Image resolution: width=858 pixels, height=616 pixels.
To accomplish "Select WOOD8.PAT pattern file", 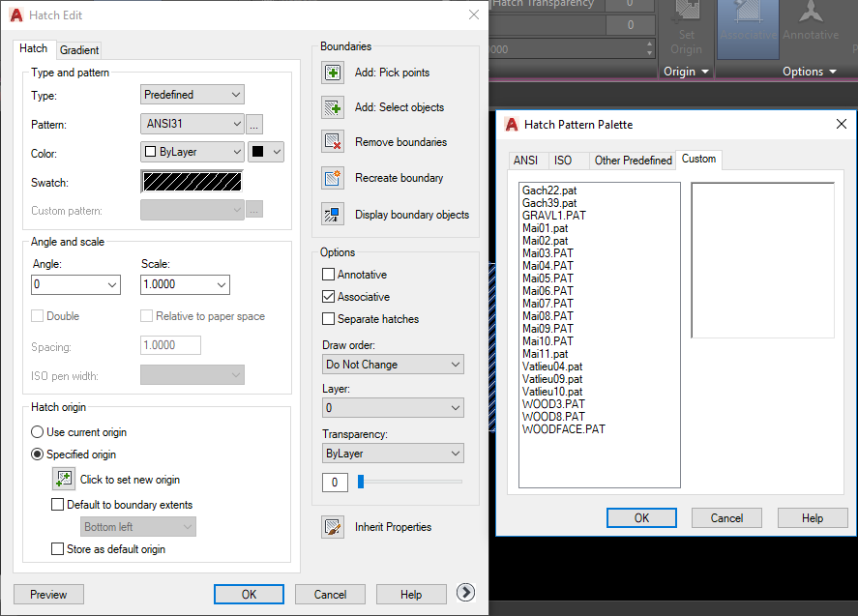I will pyautogui.click(x=553, y=417).
